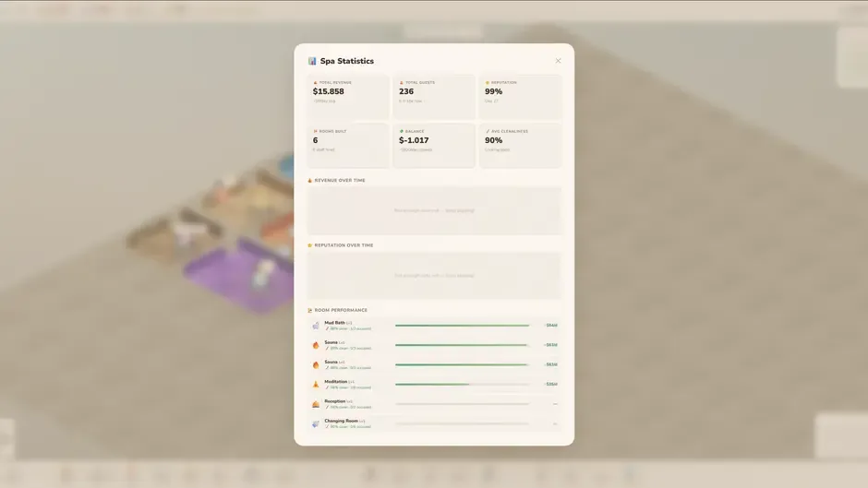Click the Avg Cleanliness broom icon
868x488 pixels.
(x=488, y=131)
